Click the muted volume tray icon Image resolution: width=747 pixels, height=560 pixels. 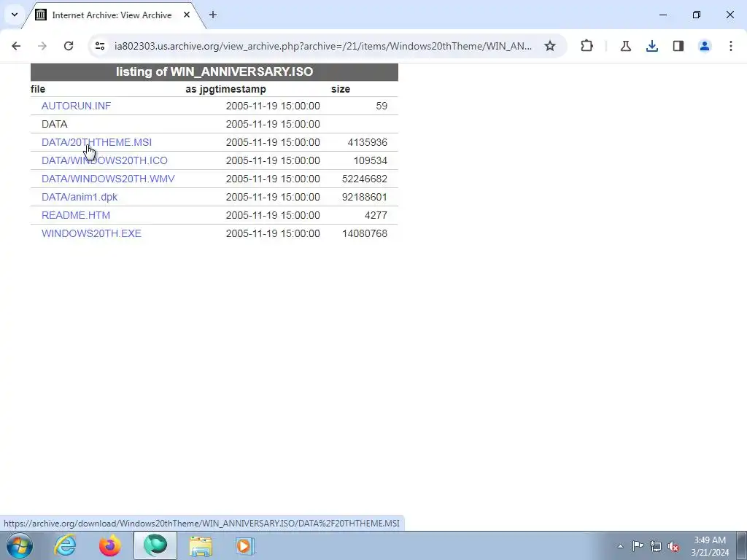[673, 546]
